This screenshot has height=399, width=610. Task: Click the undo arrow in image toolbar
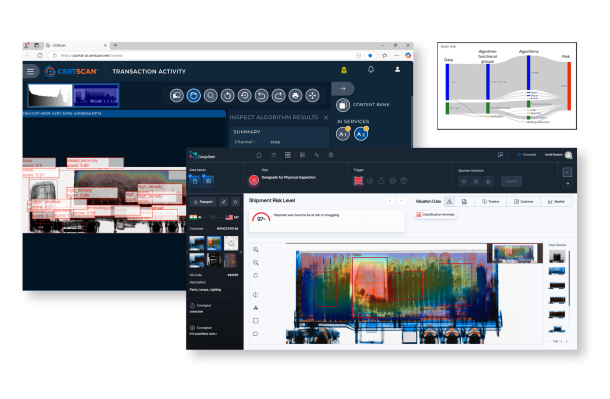[x=261, y=95]
